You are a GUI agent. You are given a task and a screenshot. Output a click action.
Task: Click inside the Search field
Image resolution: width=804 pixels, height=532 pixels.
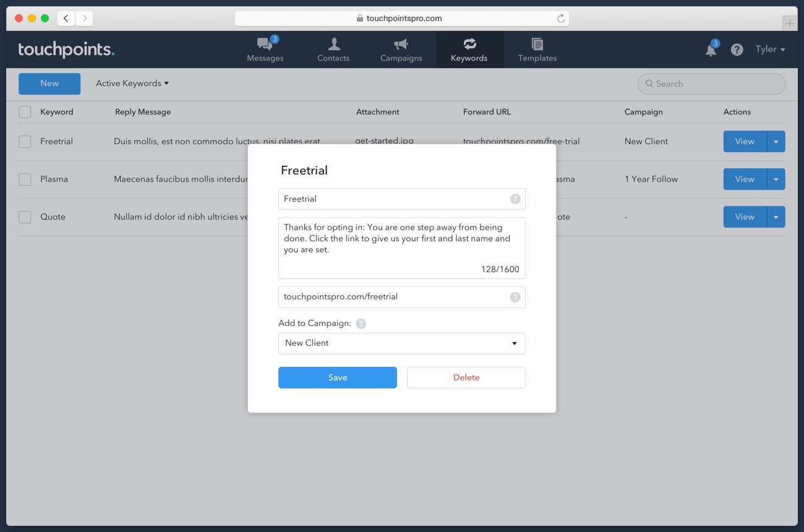(711, 84)
